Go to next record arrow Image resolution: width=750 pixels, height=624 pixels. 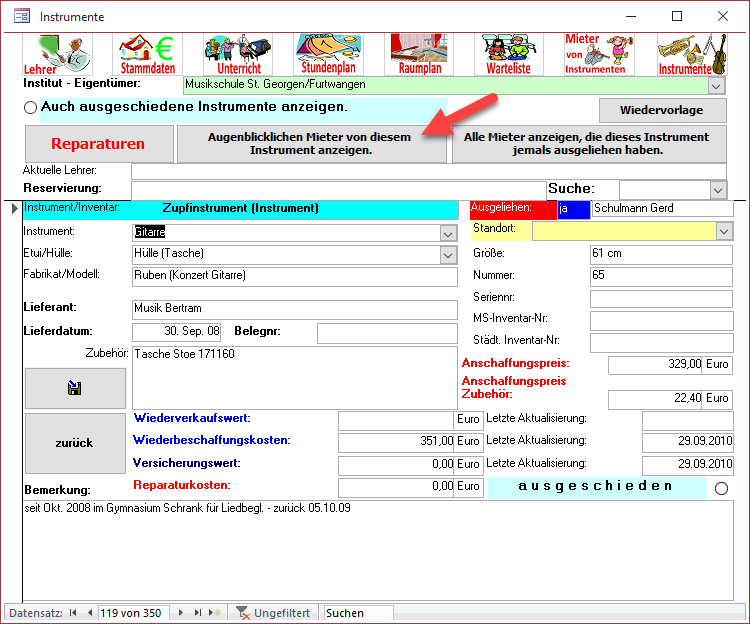tap(181, 613)
